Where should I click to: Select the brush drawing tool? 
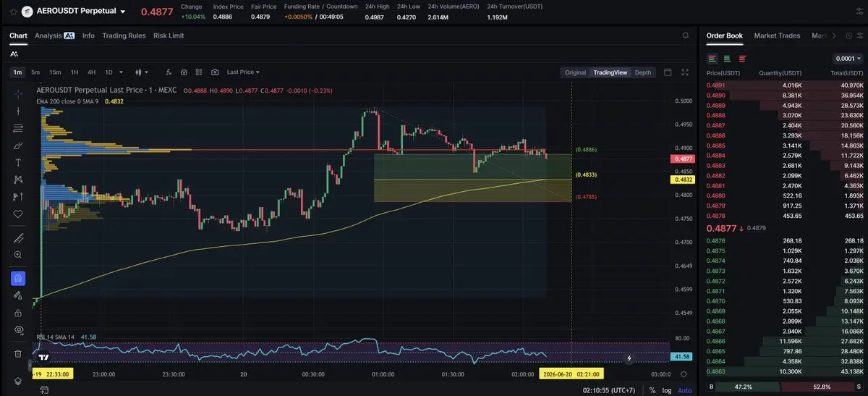point(18,146)
